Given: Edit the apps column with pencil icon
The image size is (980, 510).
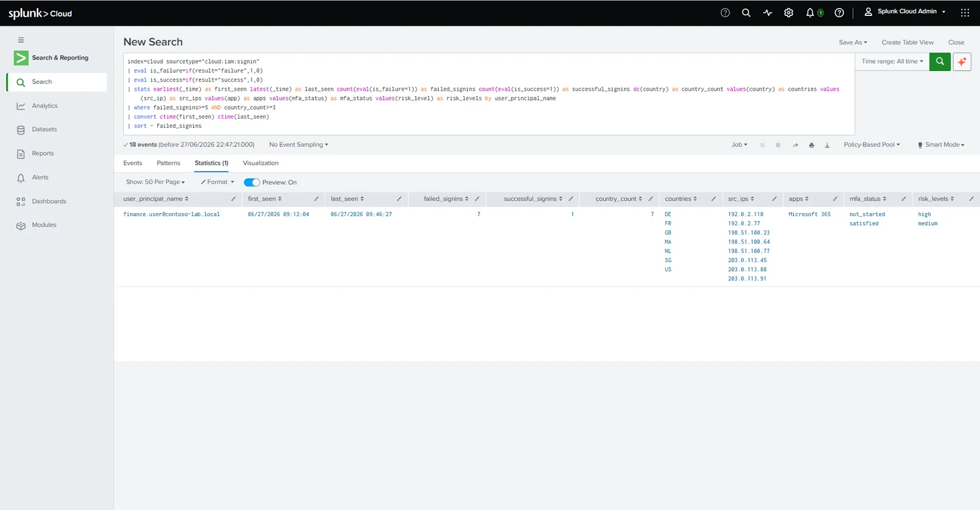Looking at the screenshot, I should click(x=835, y=199).
